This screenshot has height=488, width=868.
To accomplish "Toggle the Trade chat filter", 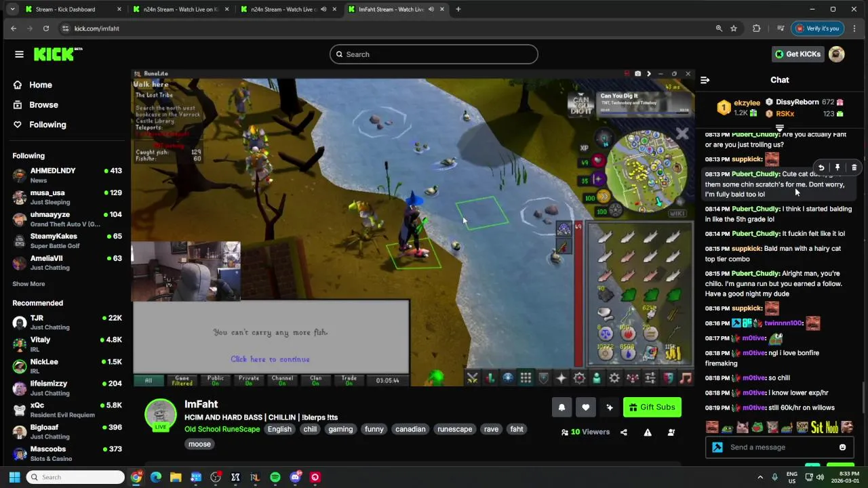I will [349, 380].
